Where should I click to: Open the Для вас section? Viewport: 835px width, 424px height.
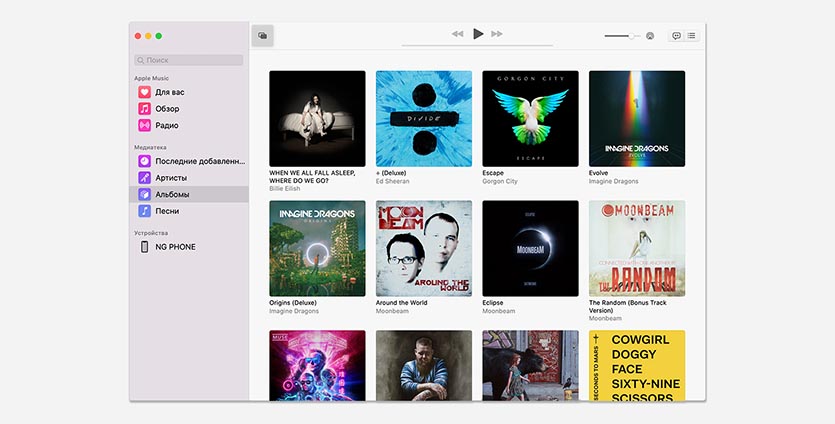(x=189, y=92)
